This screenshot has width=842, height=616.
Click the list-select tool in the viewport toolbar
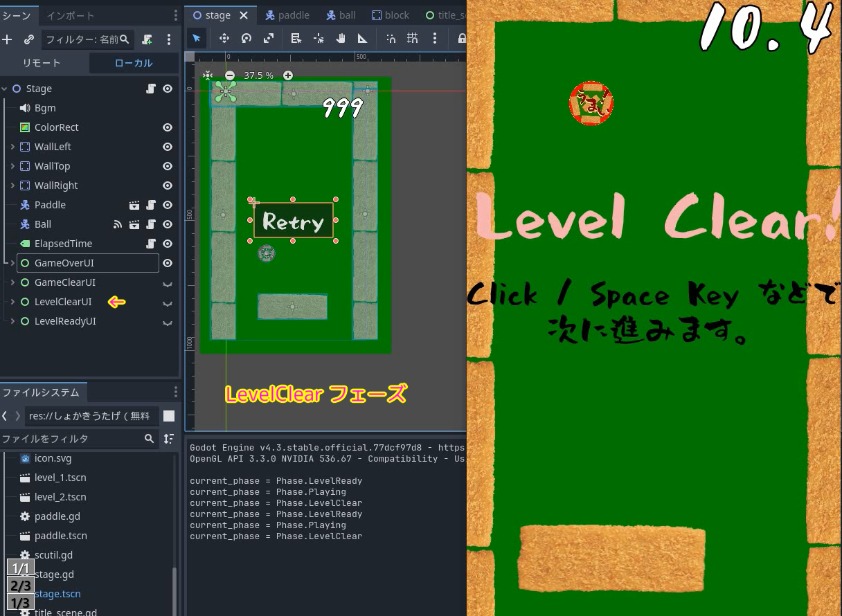(x=296, y=38)
